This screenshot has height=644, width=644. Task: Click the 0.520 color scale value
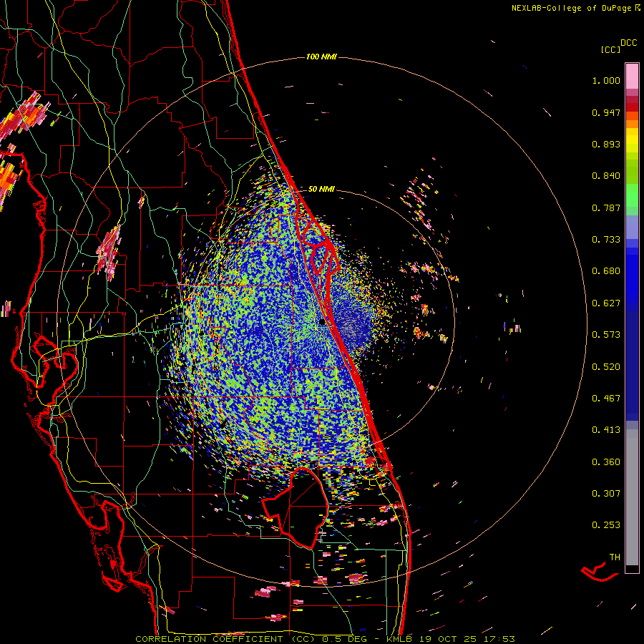606,367
